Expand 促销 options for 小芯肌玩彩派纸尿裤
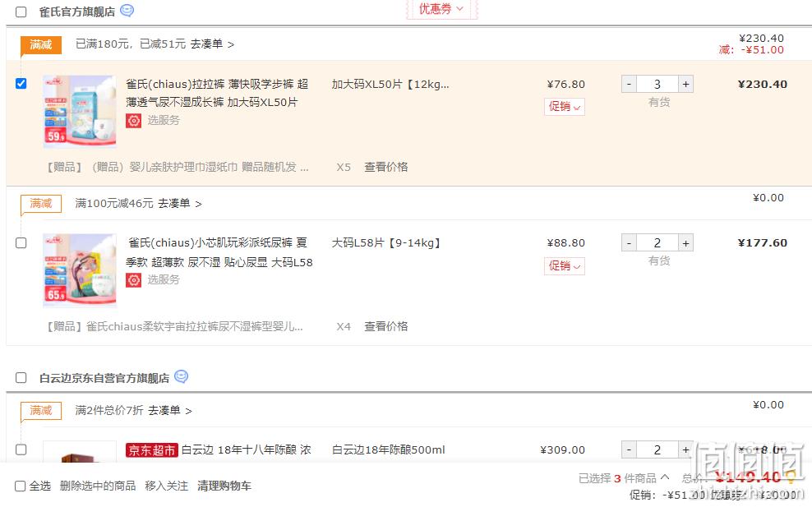 point(565,266)
